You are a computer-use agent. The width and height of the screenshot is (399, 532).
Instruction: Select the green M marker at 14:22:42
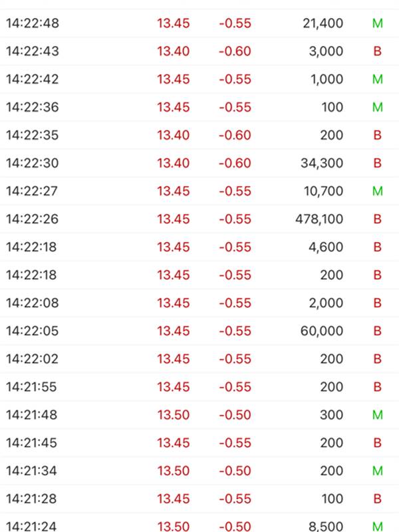click(x=377, y=79)
